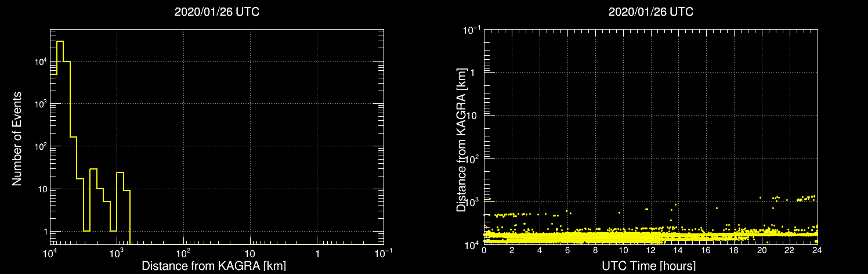This screenshot has width=868, height=274.
Task: Click histogram x-axis tick label 10^-1
Action: pos(384,253)
